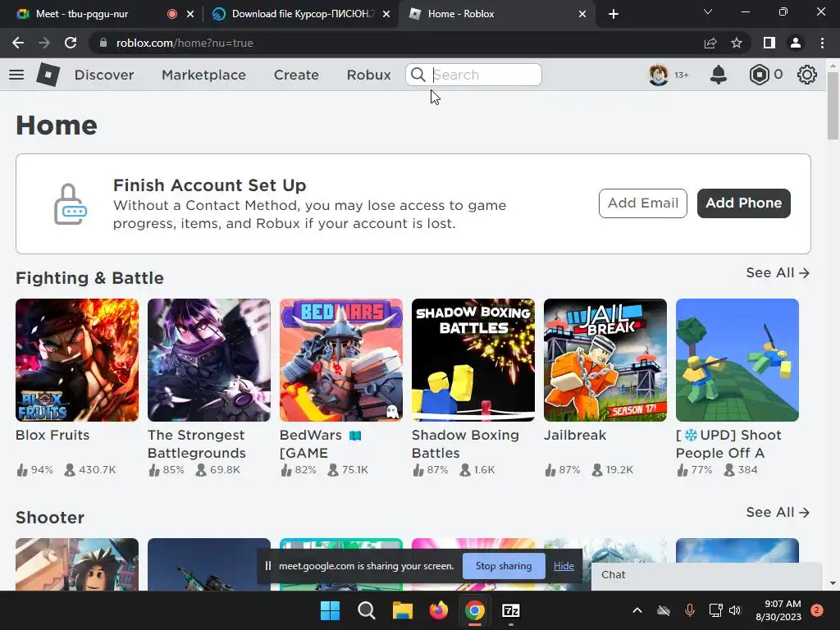Image resolution: width=840 pixels, height=630 pixels.
Task: Close the Home - Roblox tab
Action: pos(582,14)
